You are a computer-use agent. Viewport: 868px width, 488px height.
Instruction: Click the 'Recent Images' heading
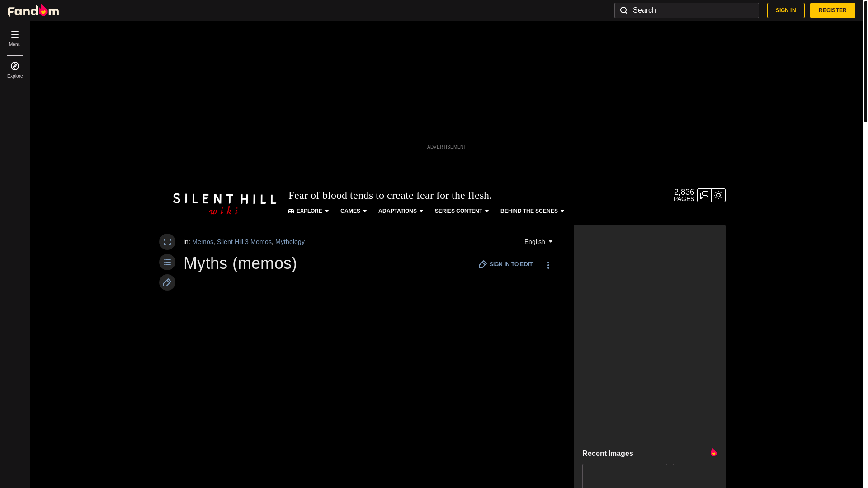click(608, 453)
